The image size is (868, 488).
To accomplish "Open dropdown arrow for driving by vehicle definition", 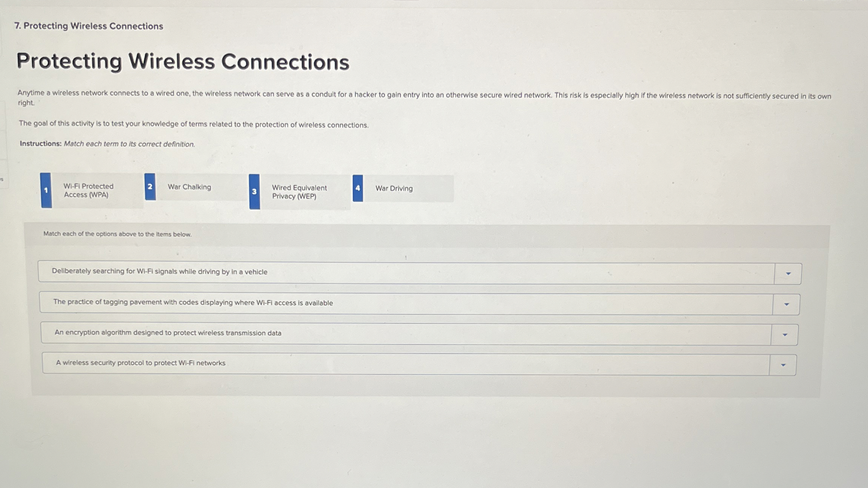I will tap(788, 274).
